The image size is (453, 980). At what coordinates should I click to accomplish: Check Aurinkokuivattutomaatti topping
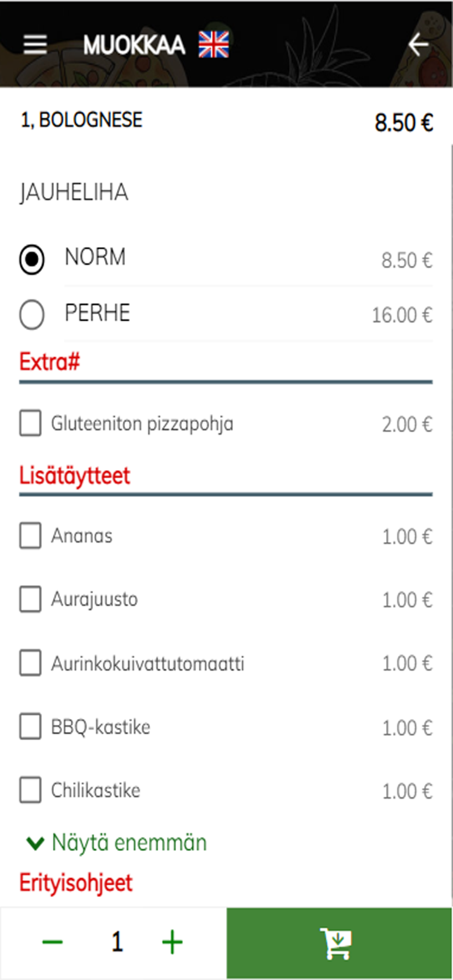(30, 663)
